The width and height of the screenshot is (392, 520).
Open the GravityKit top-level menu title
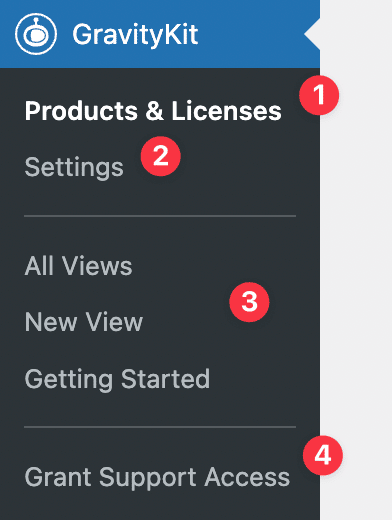coord(135,34)
